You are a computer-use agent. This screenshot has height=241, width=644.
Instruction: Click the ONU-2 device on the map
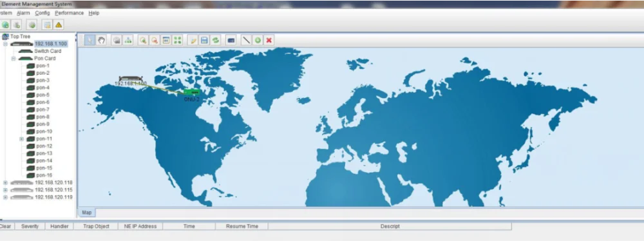click(x=191, y=92)
